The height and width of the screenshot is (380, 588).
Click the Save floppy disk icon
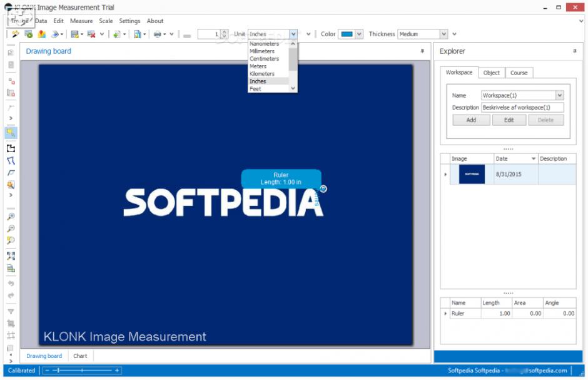click(x=74, y=34)
